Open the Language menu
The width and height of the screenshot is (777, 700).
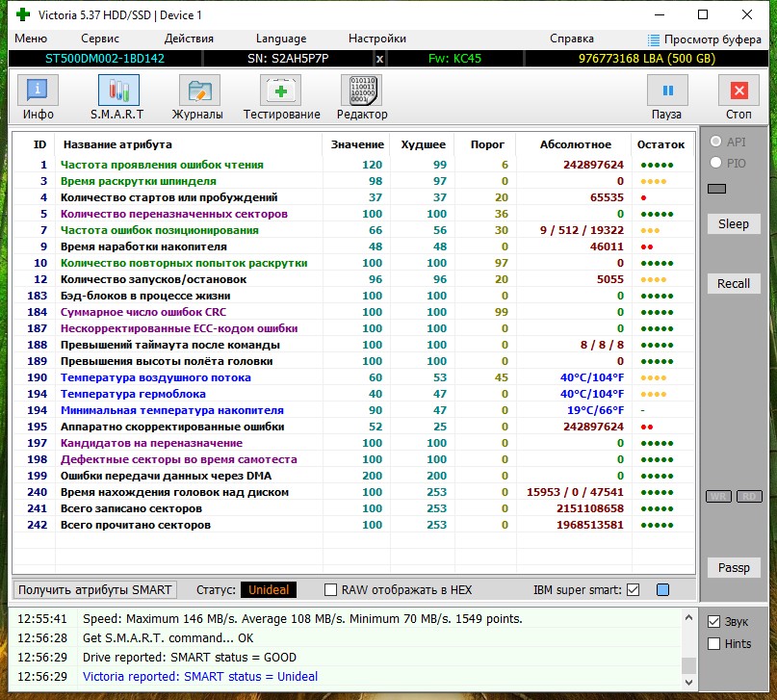tap(281, 39)
